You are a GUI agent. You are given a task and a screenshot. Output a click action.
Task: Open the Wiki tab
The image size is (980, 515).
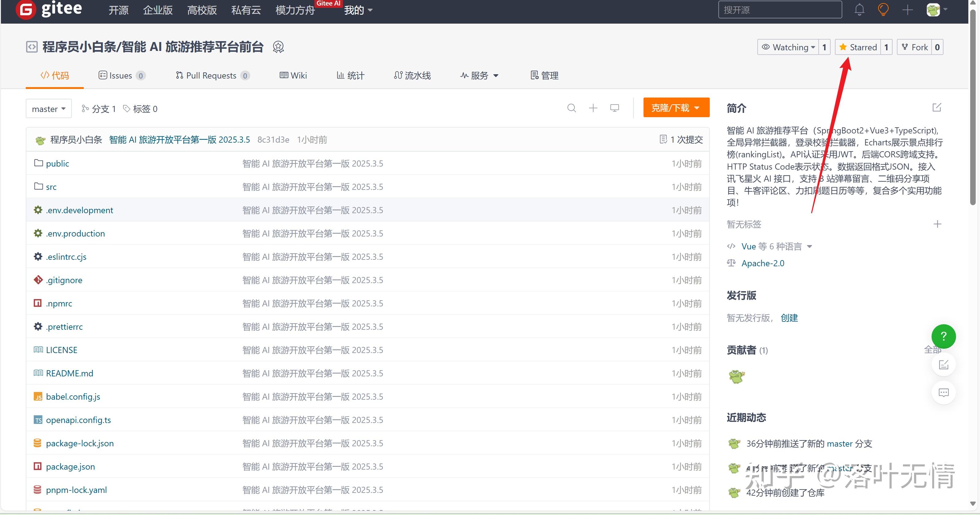click(x=293, y=75)
